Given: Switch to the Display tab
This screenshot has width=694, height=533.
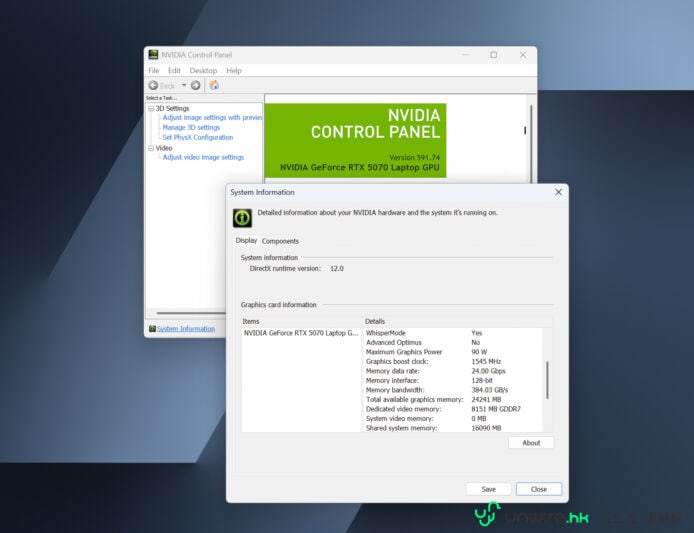Looking at the screenshot, I should [x=246, y=240].
